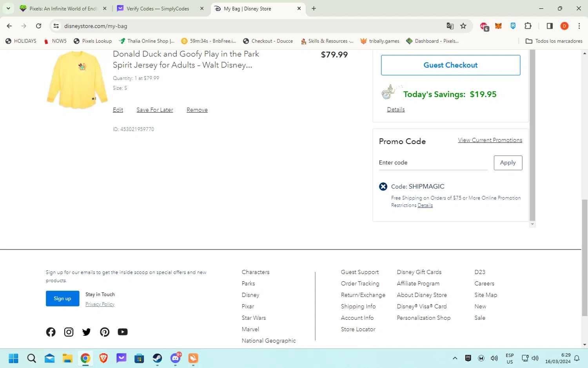Click the page vertical scrollbar thumb

click(x=584, y=257)
